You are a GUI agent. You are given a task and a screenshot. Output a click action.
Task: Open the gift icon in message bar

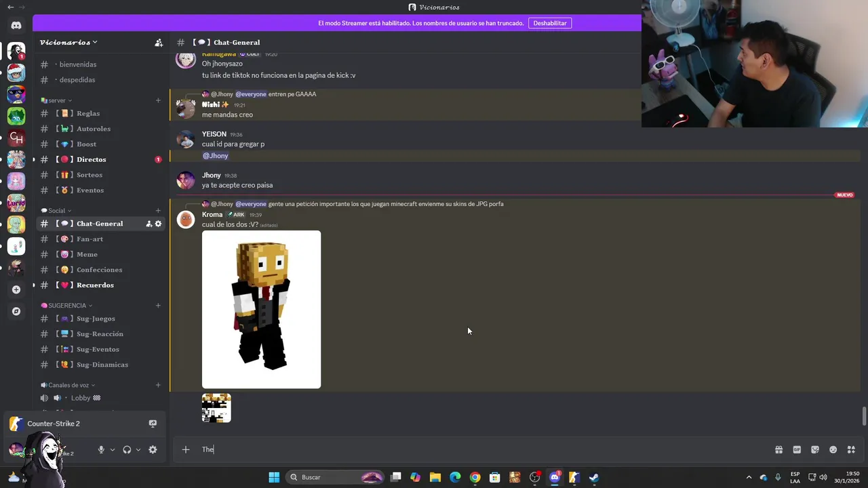[x=778, y=449]
